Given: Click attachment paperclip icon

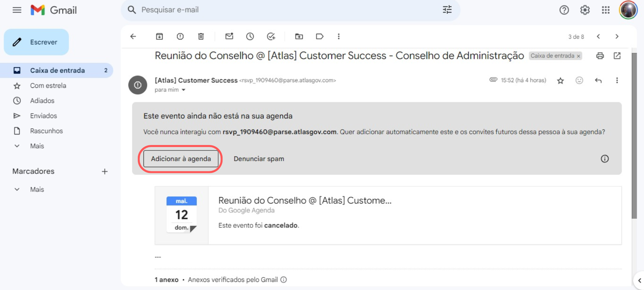Looking at the screenshot, I should (493, 80).
